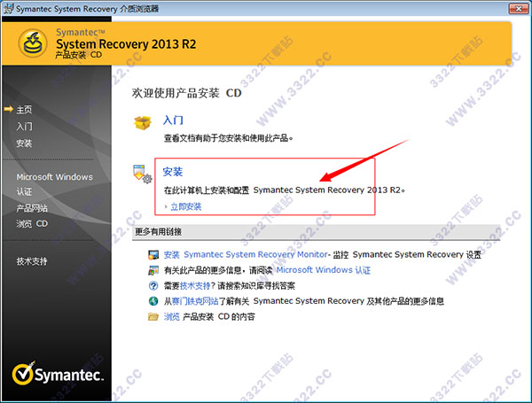
Task: Click the install gear icon beside 安装
Action: pos(143,174)
